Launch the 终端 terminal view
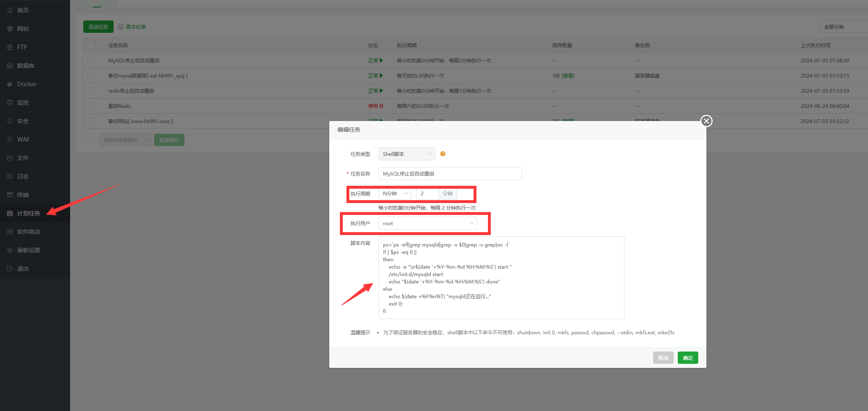Viewport: 868px width, 411px height. (x=23, y=194)
